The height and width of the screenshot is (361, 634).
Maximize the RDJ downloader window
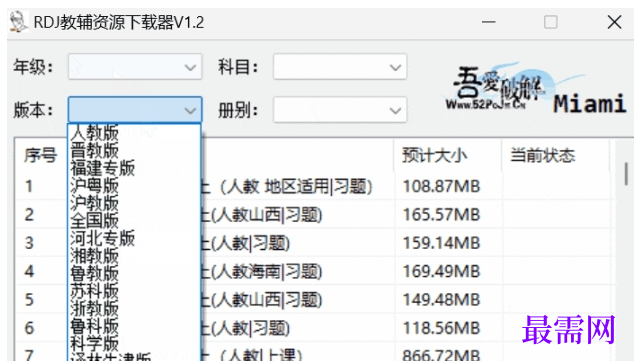(x=551, y=22)
